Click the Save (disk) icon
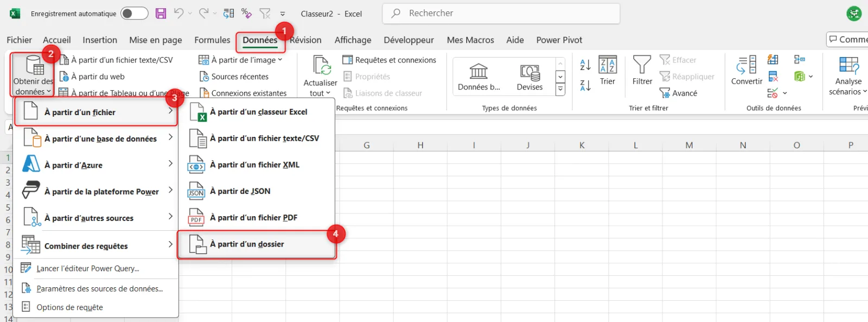The height and width of the screenshot is (322, 868). click(161, 14)
